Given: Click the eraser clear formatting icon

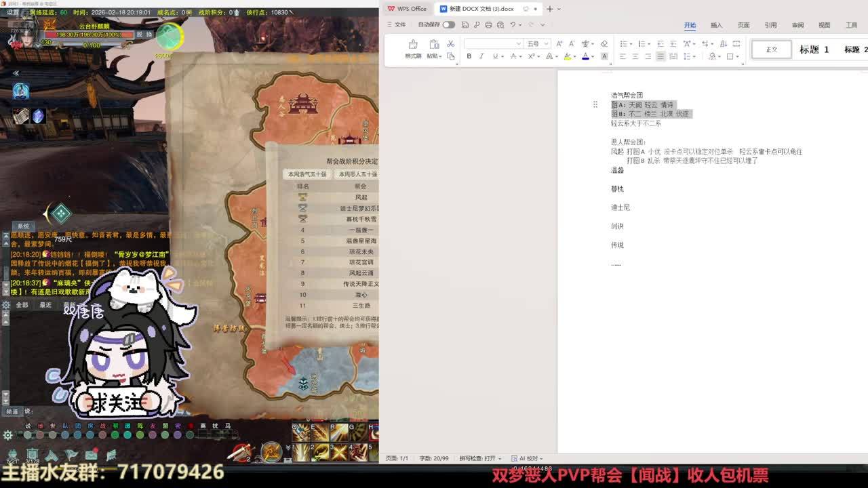Looking at the screenshot, I should [x=604, y=43].
